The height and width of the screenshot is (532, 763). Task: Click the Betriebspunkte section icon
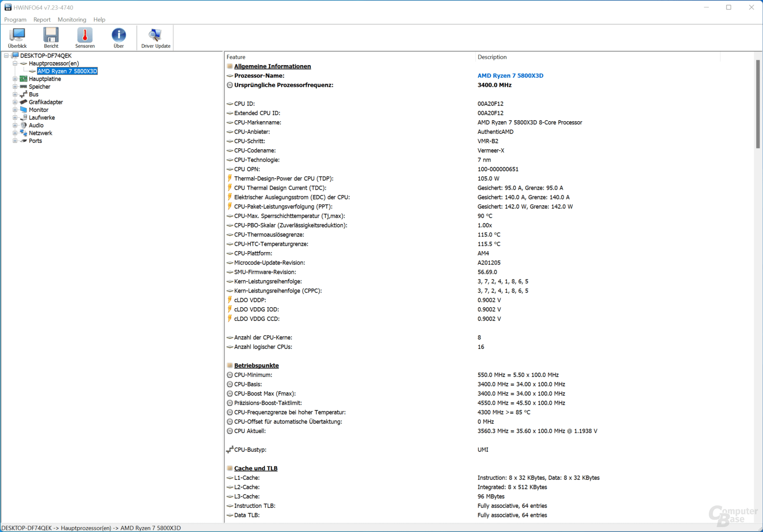230,366
